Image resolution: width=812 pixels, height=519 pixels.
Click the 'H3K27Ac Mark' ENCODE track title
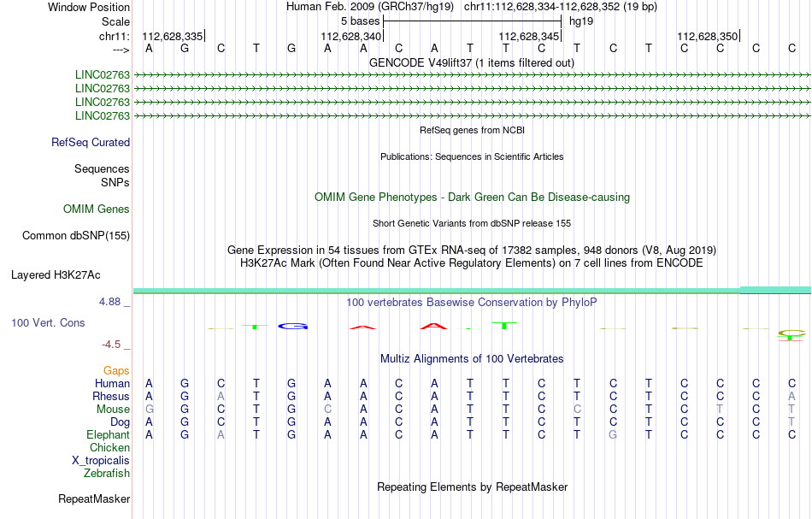click(472, 262)
